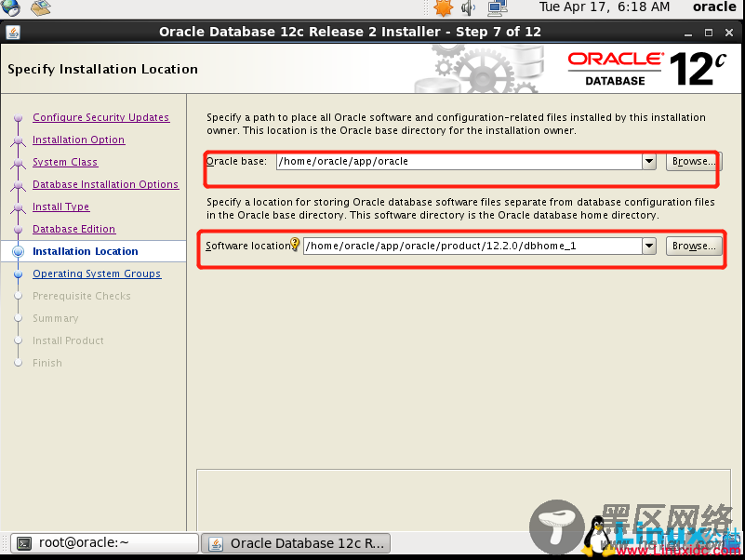Click the terminal icon in taskbar
Image resolution: width=745 pixels, height=560 pixels.
coord(24,543)
